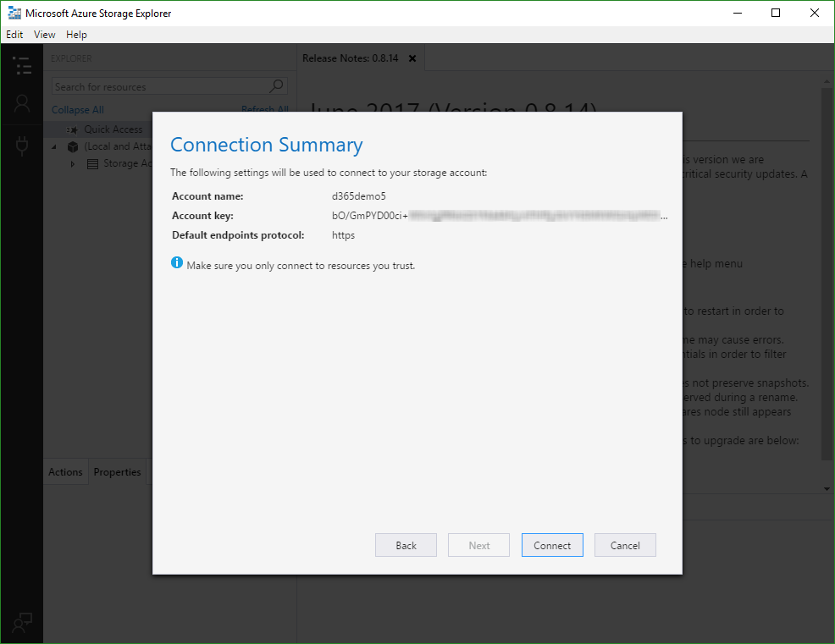This screenshot has width=835, height=644.
Task: Maximize the Storage Explorer window
Action: [776, 14]
